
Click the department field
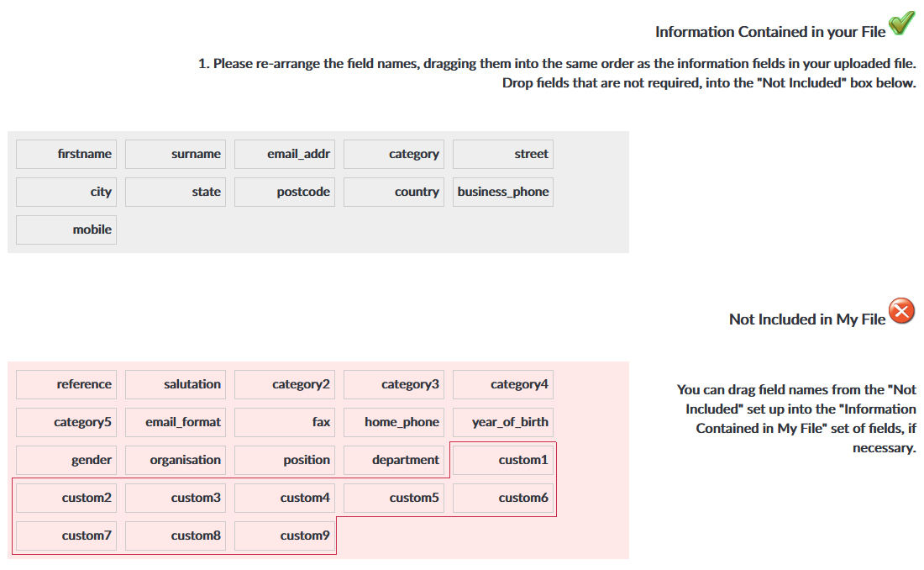394,460
